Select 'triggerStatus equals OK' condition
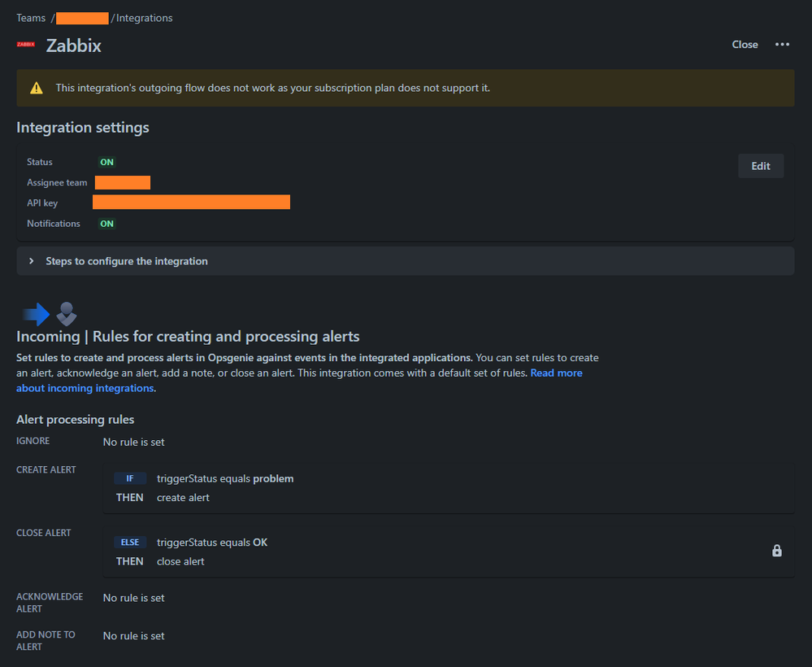812x667 pixels. (212, 542)
